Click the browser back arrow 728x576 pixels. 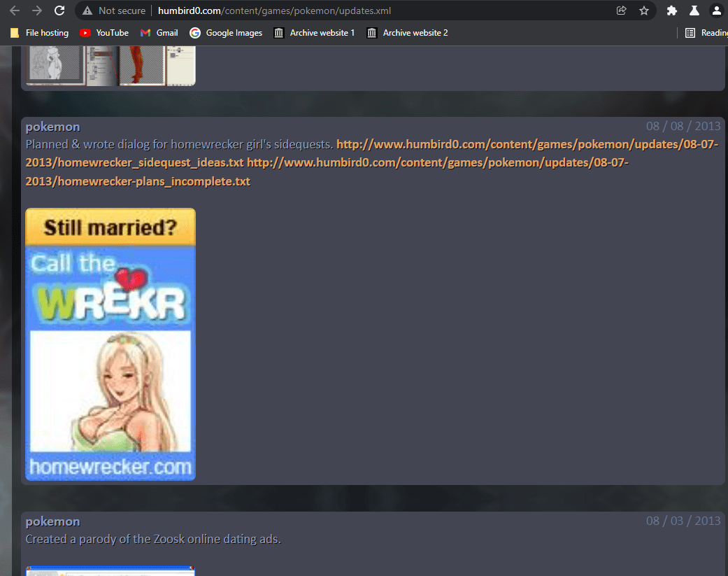[x=15, y=10]
